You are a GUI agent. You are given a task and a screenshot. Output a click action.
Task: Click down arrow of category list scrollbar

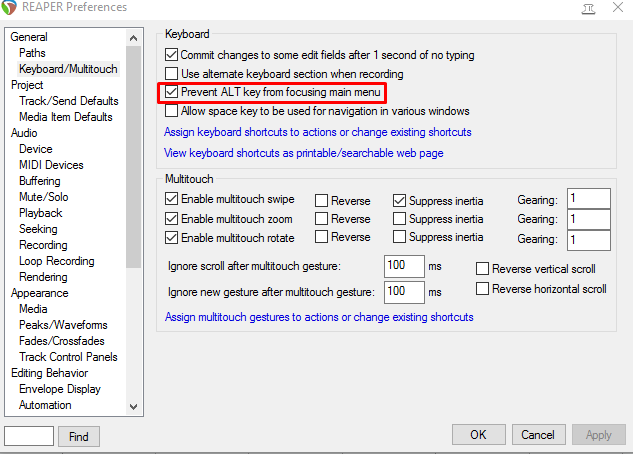pyautogui.click(x=134, y=406)
